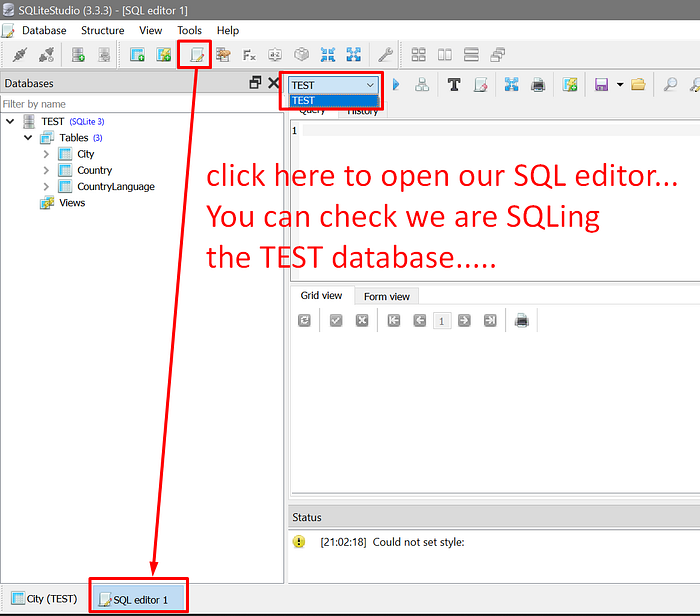This screenshot has width=700, height=616.
Task: Click the Create table icon
Action: coord(137,55)
